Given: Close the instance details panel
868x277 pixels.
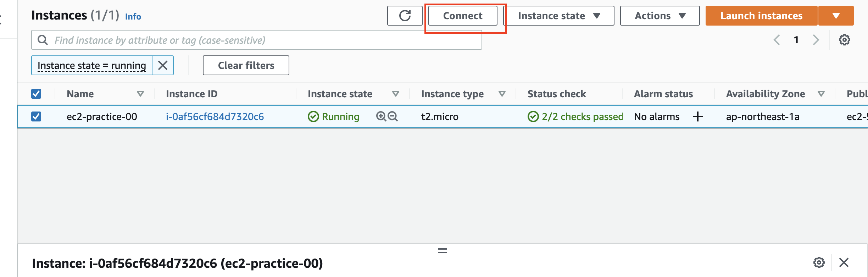Looking at the screenshot, I should [844, 262].
